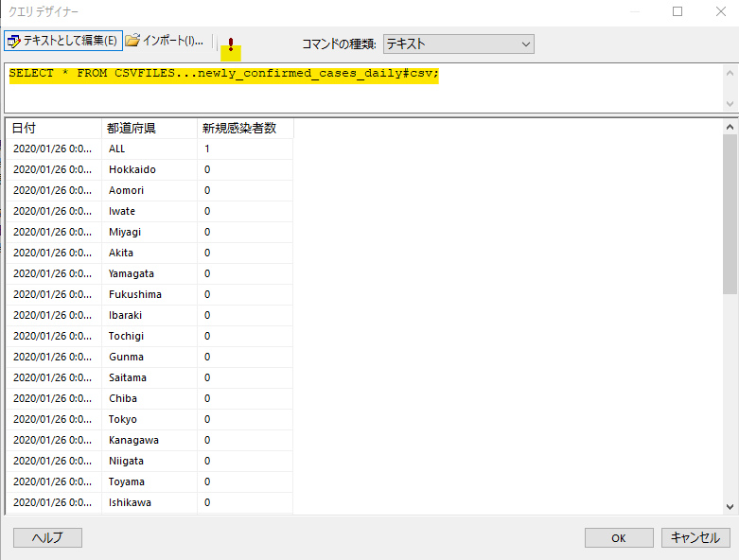Maximize the Query Designer window
The width and height of the screenshot is (739, 560).
coord(677,12)
